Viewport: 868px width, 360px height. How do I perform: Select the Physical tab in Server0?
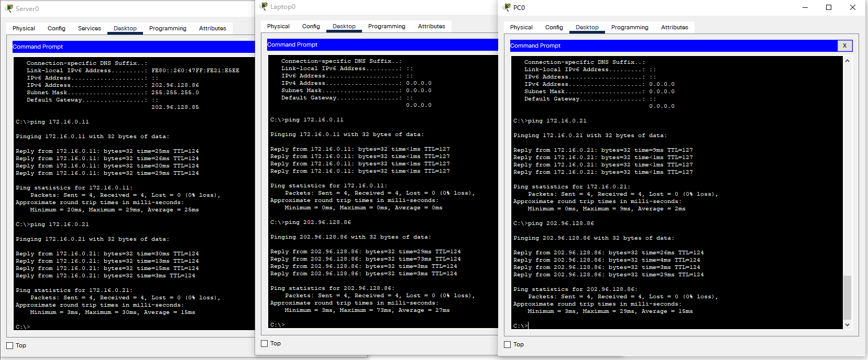pyautogui.click(x=24, y=28)
